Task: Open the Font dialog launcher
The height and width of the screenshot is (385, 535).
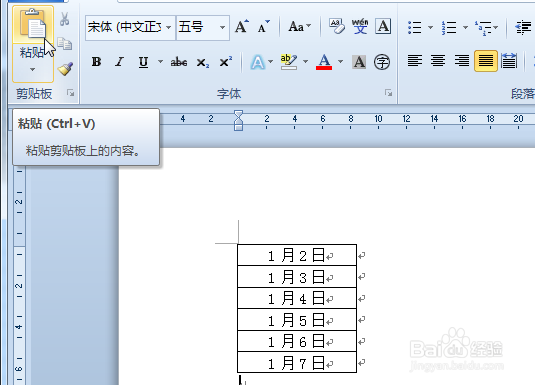Action: 388,92
